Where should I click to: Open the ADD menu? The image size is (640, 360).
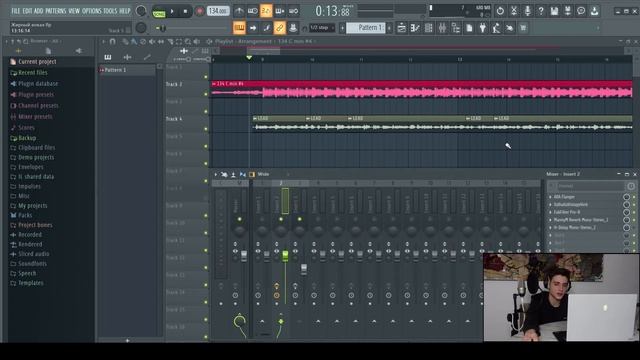tap(38, 11)
